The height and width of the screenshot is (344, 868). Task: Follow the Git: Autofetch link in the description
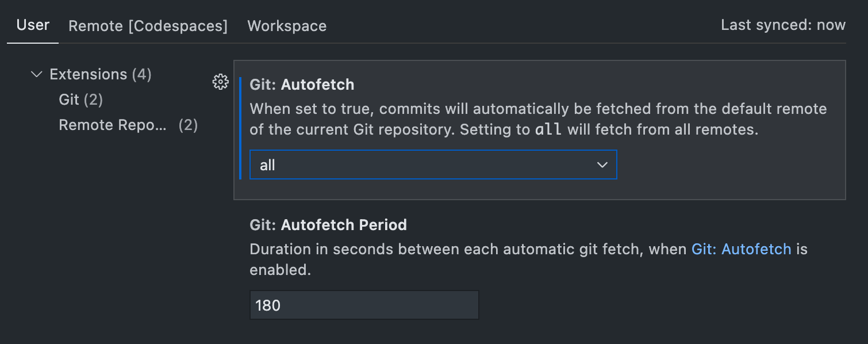tap(741, 249)
